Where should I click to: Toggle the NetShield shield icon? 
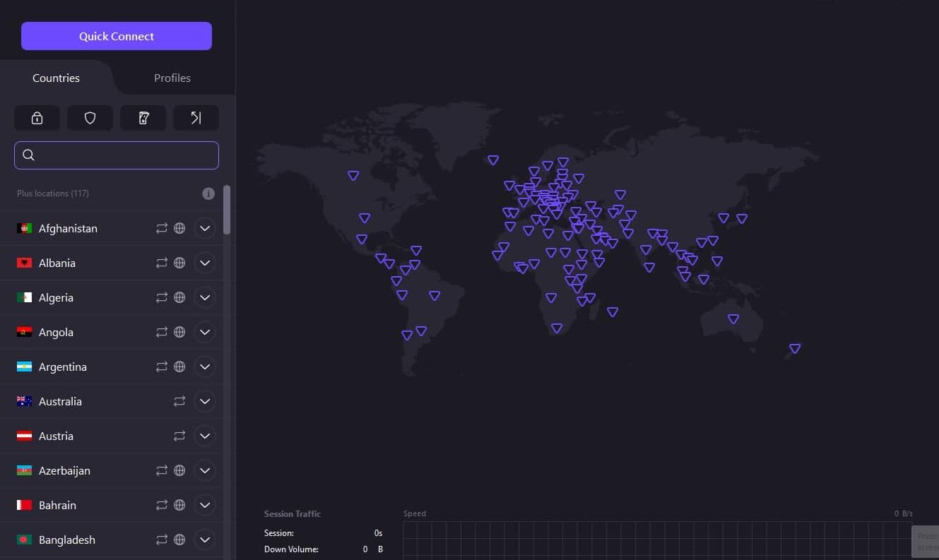click(90, 118)
